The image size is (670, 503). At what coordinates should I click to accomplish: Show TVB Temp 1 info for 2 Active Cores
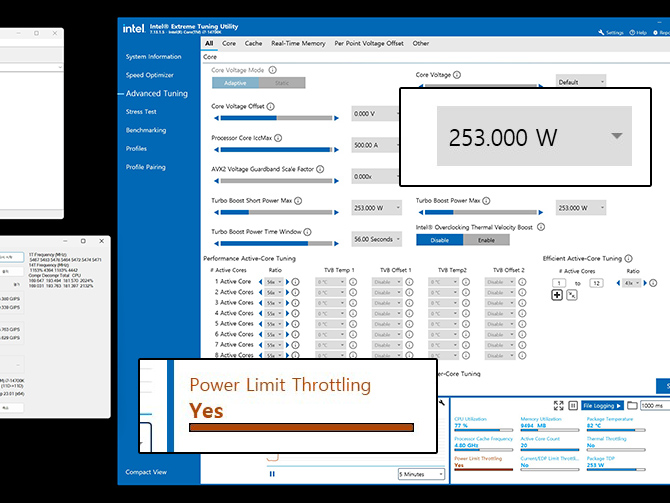coord(353,292)
